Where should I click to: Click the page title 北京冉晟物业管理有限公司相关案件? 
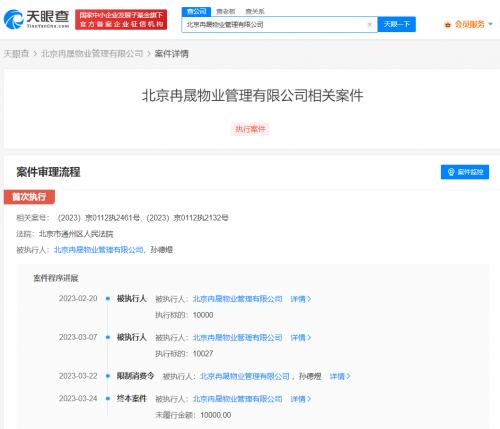252,96
